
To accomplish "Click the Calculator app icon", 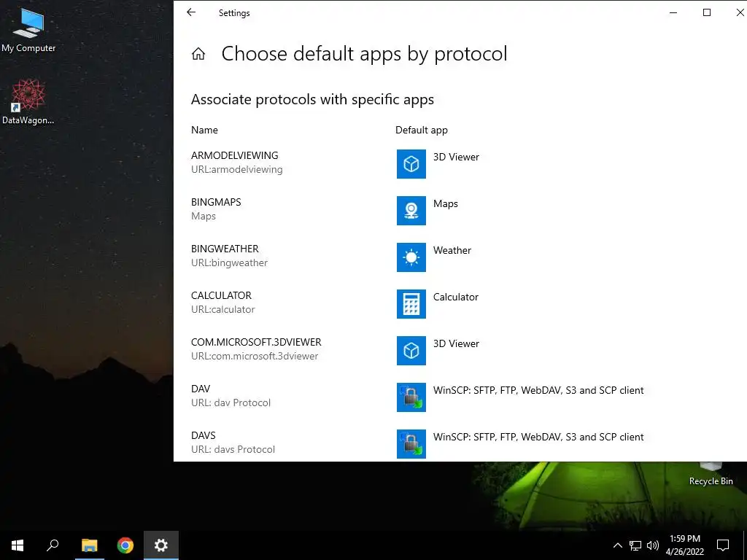I will [411, 304].
